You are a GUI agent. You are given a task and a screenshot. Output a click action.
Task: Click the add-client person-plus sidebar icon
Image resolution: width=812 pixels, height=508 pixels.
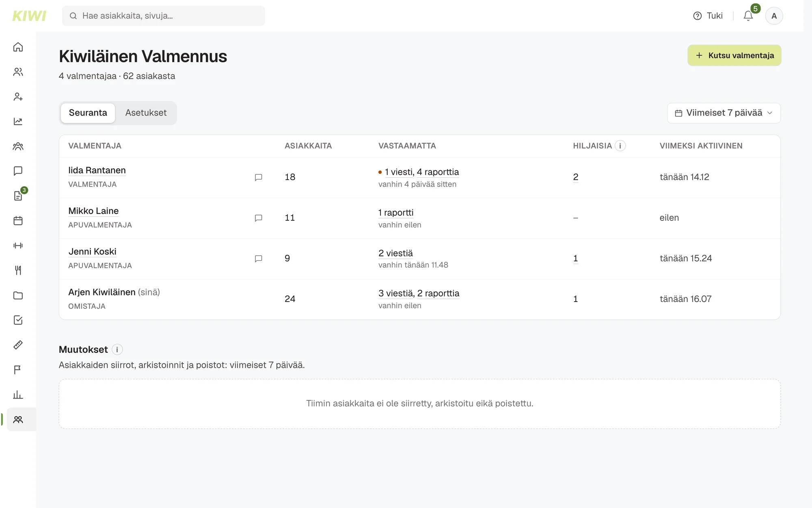18,97
